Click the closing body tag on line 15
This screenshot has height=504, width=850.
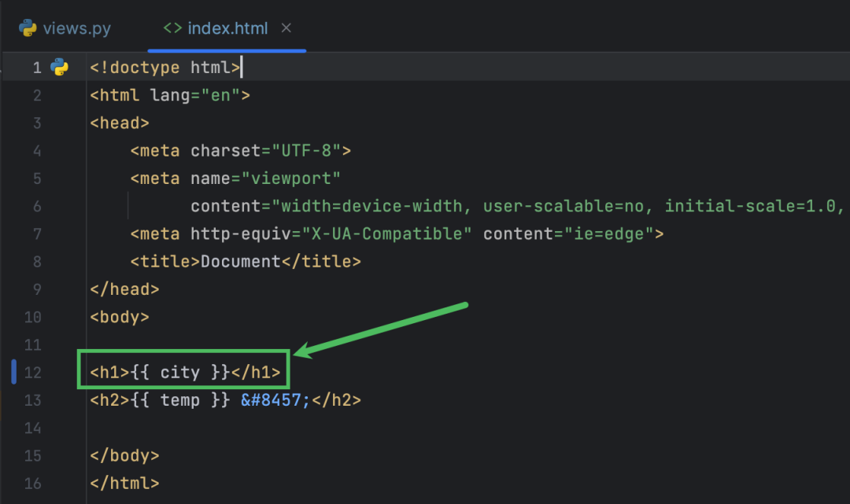(x=124, y=455)
